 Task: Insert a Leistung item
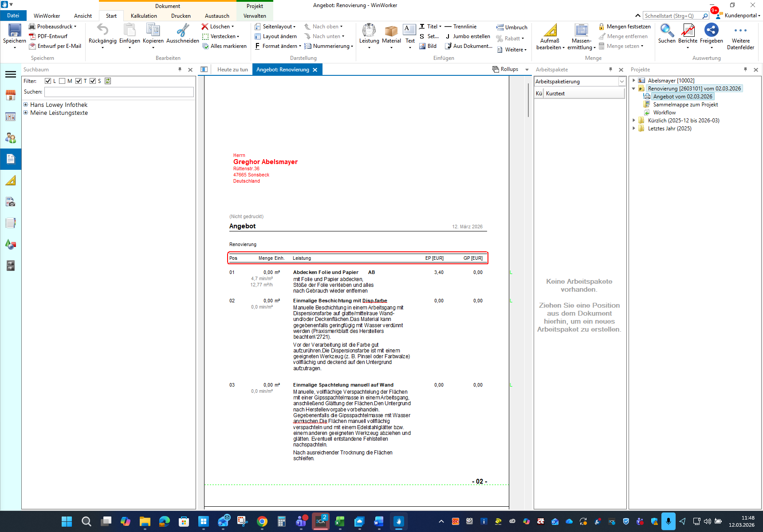[x=369, y=31]
